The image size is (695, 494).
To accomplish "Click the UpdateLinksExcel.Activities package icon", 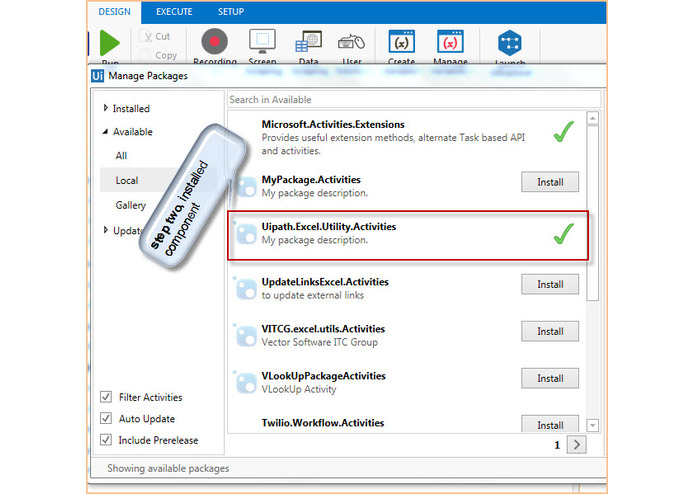I will [x=246, y=289].
